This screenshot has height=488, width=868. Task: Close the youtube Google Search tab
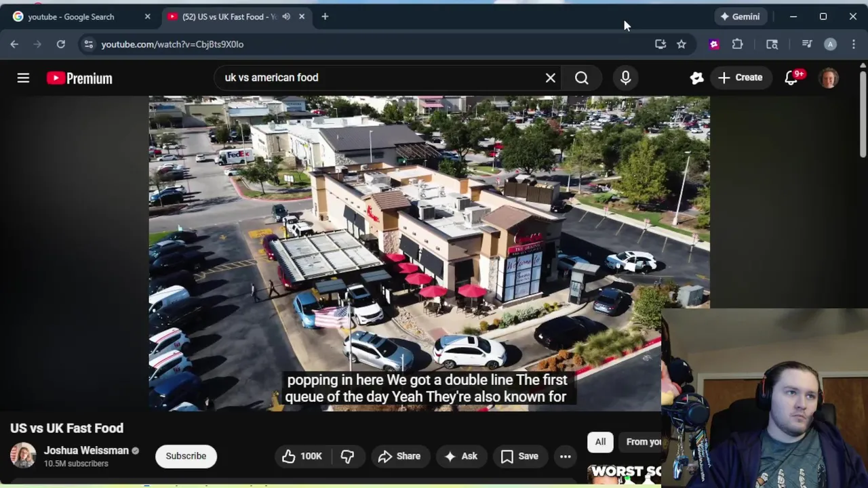[x=147, y=17]
